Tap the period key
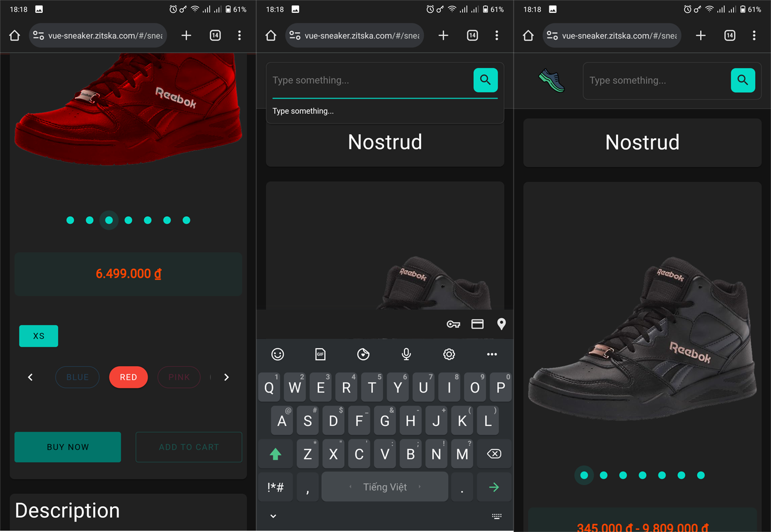Screen dimensions: 771x532 coord(462,487)
